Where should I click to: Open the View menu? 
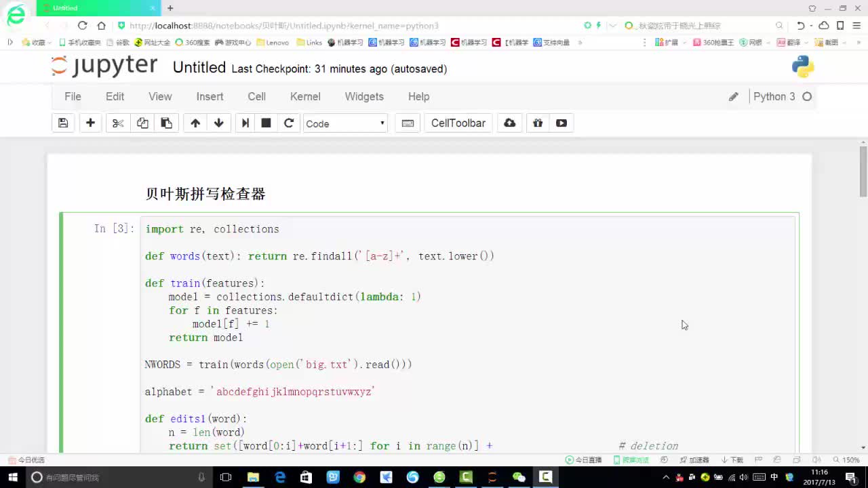pyautogui.click(x=160, y=97)
